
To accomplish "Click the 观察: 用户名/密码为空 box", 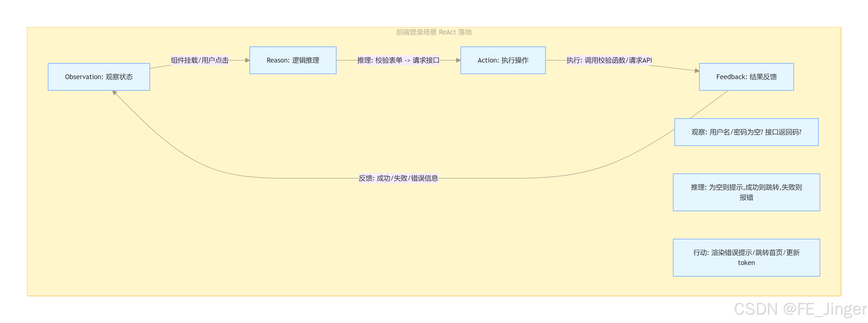I will (746, 132).
